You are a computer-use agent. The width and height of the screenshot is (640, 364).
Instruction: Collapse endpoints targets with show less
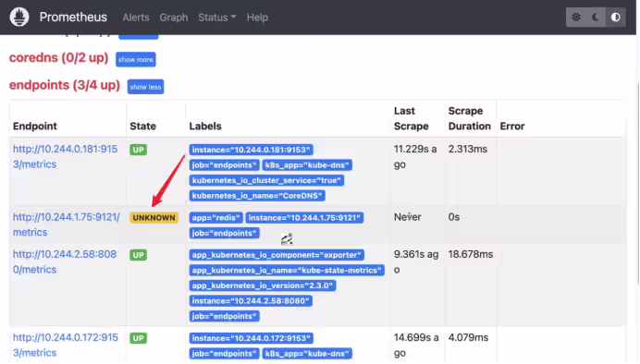click(145, 87)
